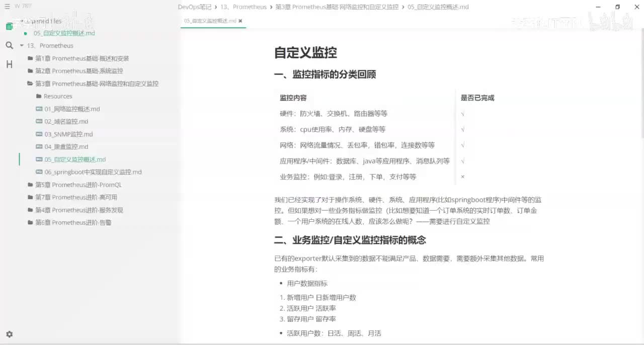
Task: Expand 第5章 Prometheus进阶-PromQL folder
Action: tap(78, 185)
